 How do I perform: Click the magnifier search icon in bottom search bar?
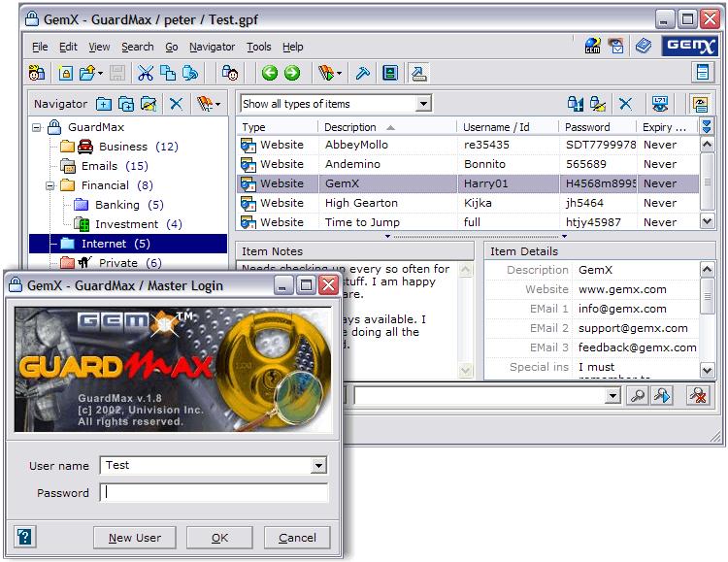[x=638, y=396]
